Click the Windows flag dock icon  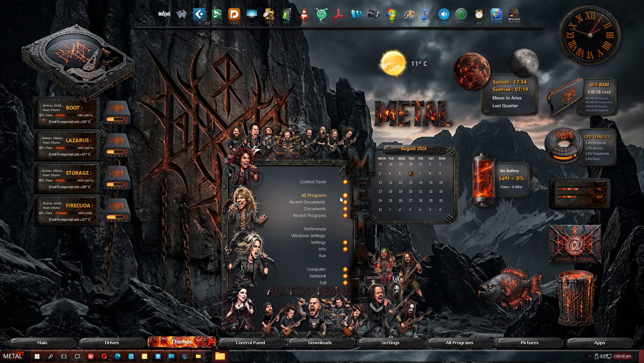[x=392, y=14]
